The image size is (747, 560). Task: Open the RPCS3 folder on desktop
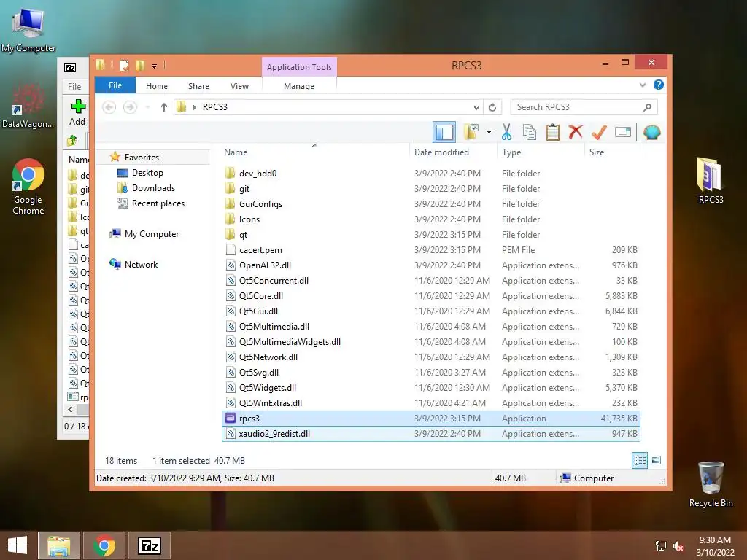(711, 181)
